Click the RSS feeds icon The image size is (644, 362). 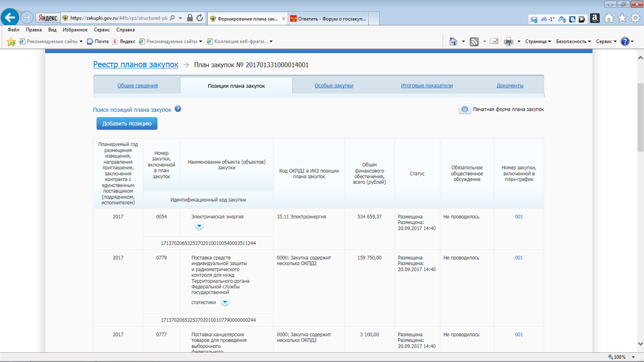(474, 41)
